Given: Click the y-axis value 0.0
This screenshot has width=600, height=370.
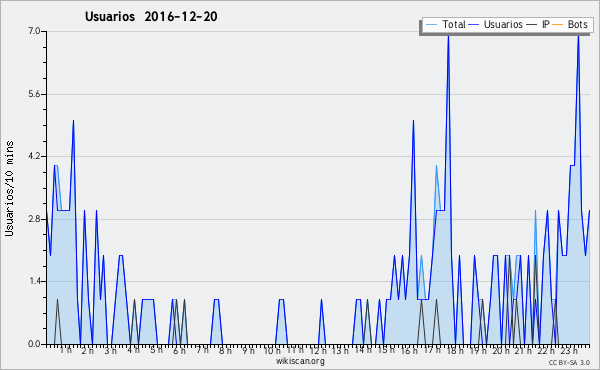Looking at the screenshot, I should pyautogui.click(x=34, y=344).
